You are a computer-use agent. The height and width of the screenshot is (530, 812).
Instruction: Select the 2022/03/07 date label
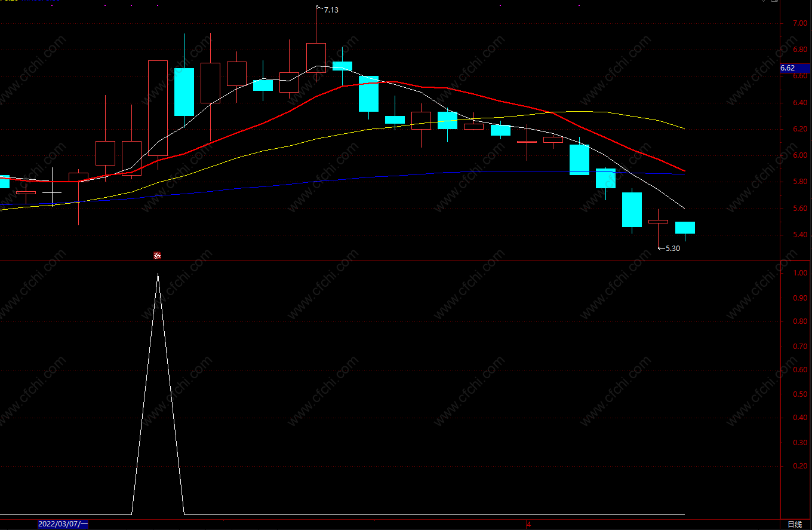63,524
